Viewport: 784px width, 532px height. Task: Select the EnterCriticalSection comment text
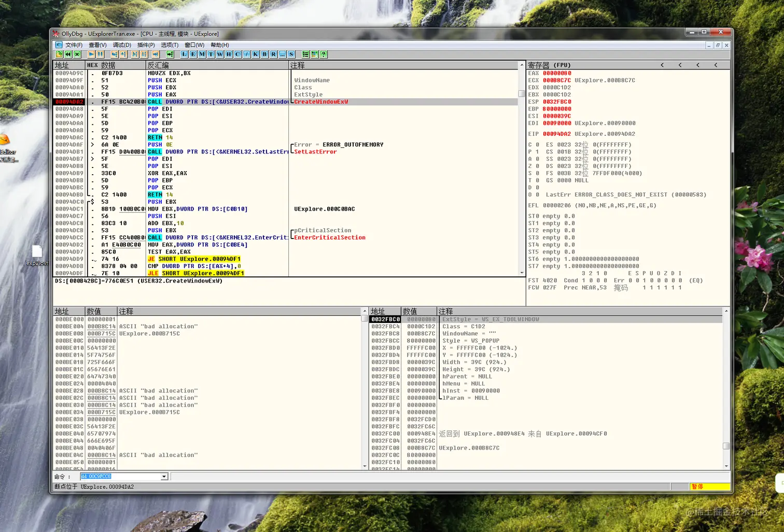point(330,237)
